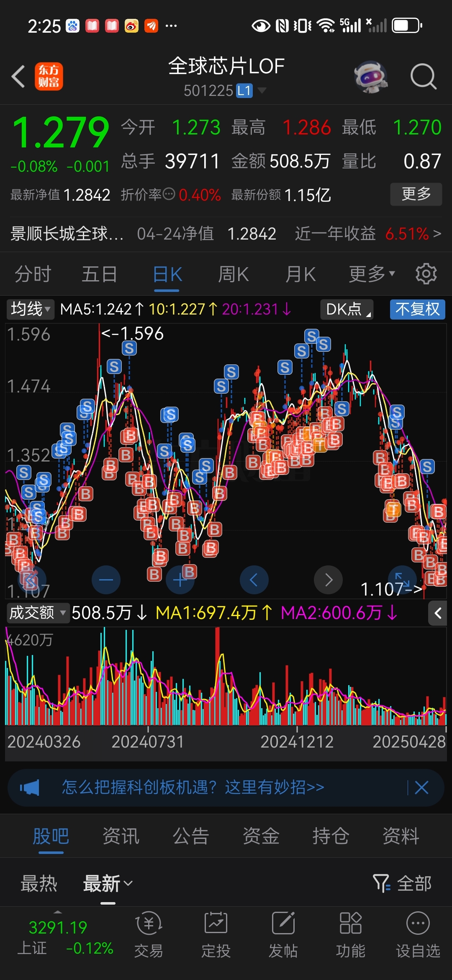Tap the MA5:1.242 indicator value

coord(102,309)
